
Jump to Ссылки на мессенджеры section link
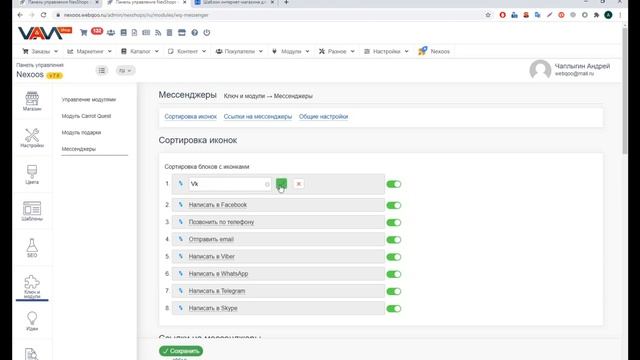258,117
